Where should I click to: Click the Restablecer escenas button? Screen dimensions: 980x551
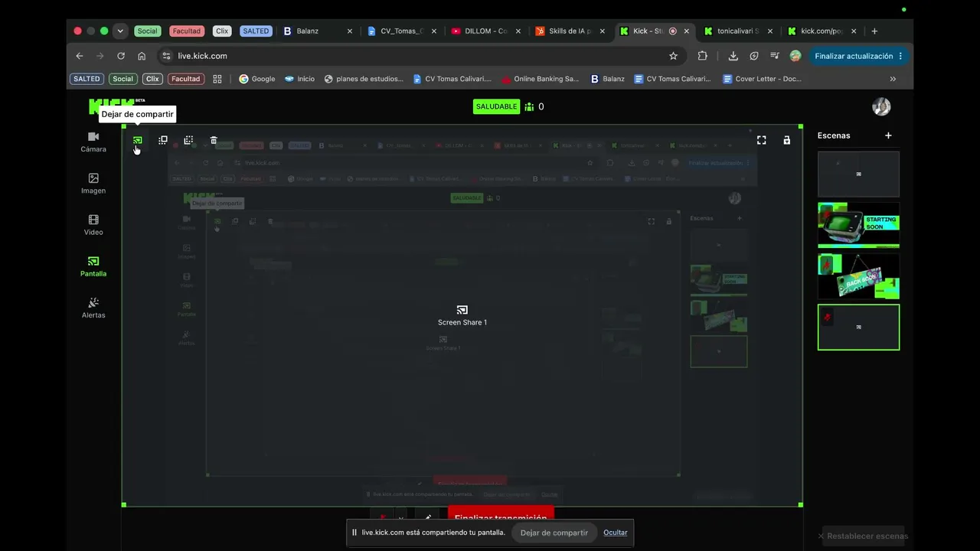coord(863,536)
